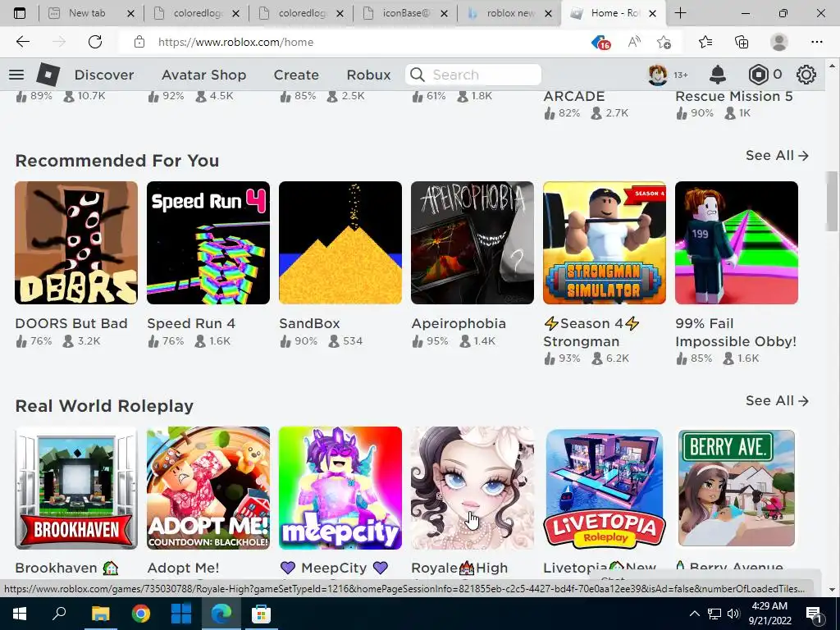
Task: Add this page to favorites star
Action: [x=664, y=42]
